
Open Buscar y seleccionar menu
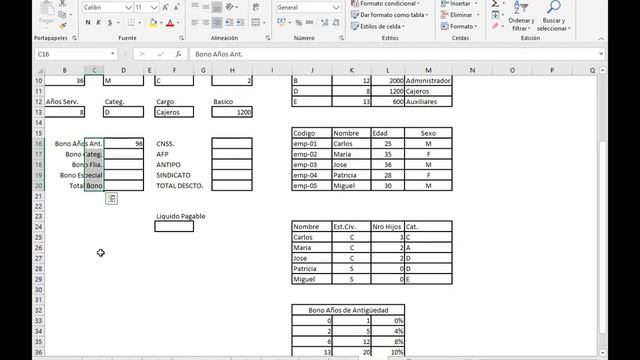pos(553,16)
